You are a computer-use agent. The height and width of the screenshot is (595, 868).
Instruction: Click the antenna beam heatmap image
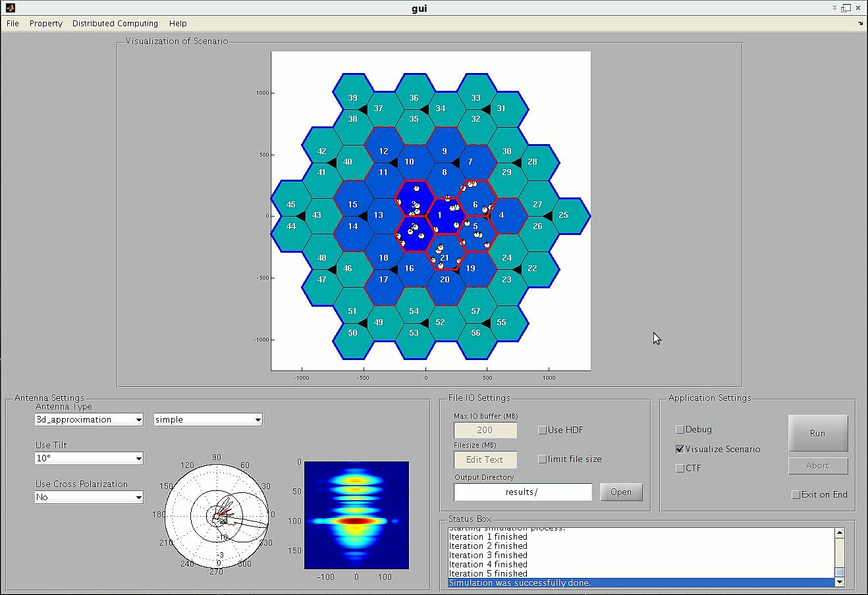[x=356, y=515]
